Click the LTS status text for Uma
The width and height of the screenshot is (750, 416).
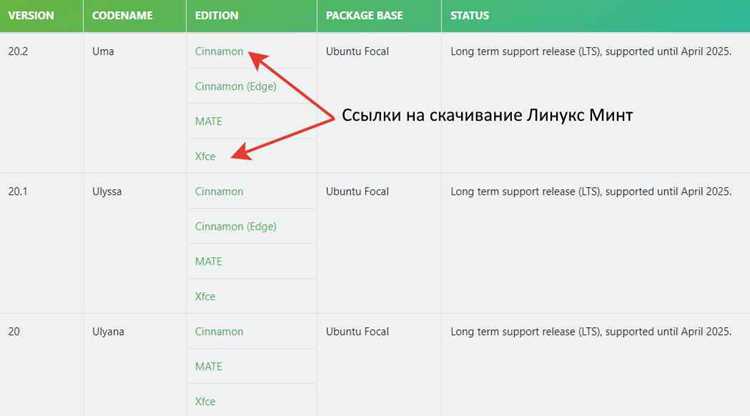coord(591,51)
